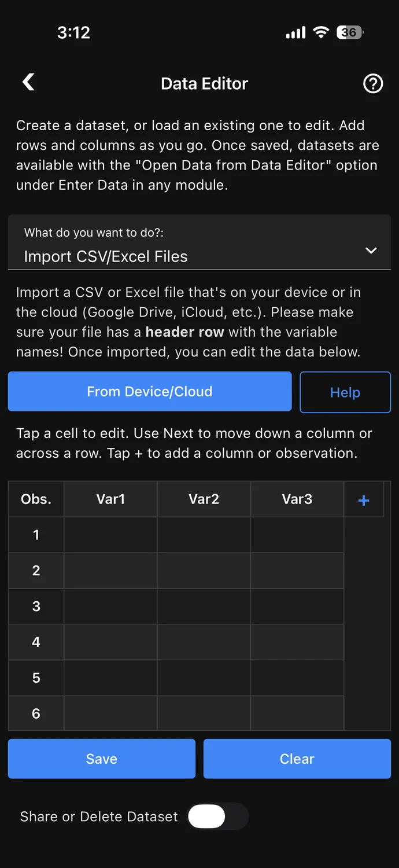
Task: Edit the Var1 cell in row 2
Action: (110, 571)
